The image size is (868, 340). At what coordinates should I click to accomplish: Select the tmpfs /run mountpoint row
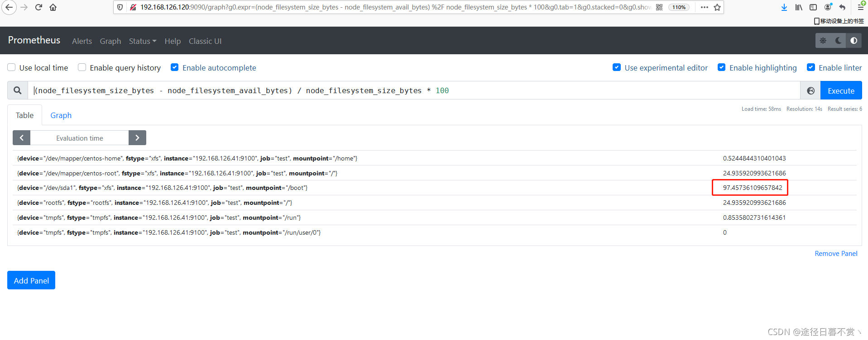tap(435, 217)
